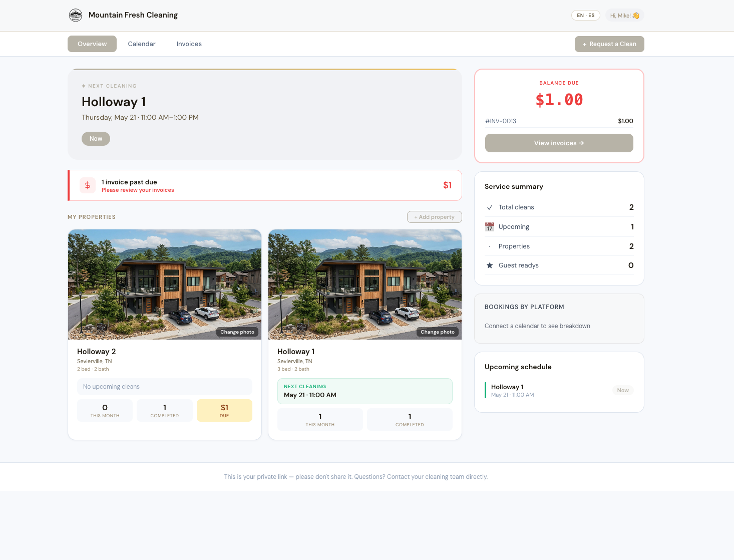734x560 pixels.
Task: Click the $1.00 balance due amount
Action: click(559, 100)
